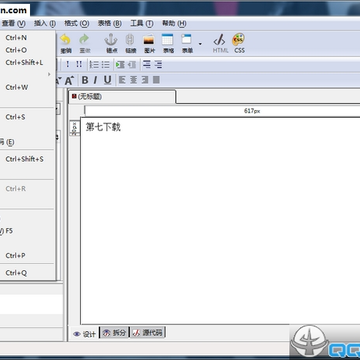Viewport: 360px width, 360px height.
Task: Insert an image using the picture icon
Action: (149, 40)
